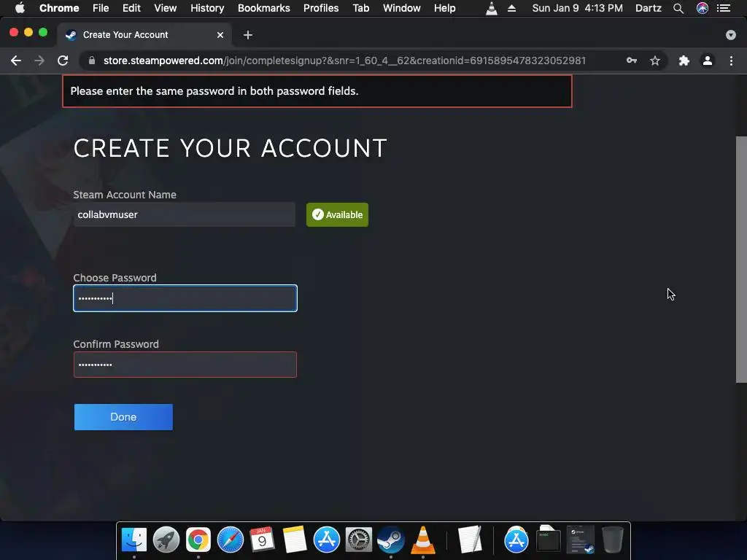This screenshot has width=747, height=560.
Task: Select the Create Your Account tab
Action: click(144, 35)
